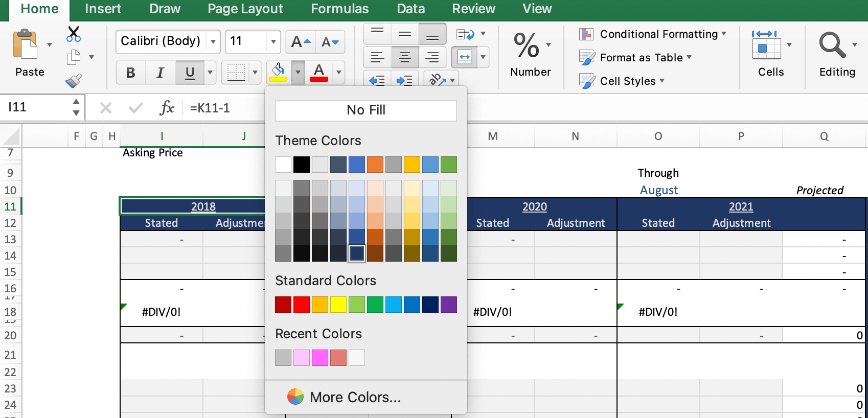Pick the yellow swatch in Standard Colors
868x418 pixels.
338,305
